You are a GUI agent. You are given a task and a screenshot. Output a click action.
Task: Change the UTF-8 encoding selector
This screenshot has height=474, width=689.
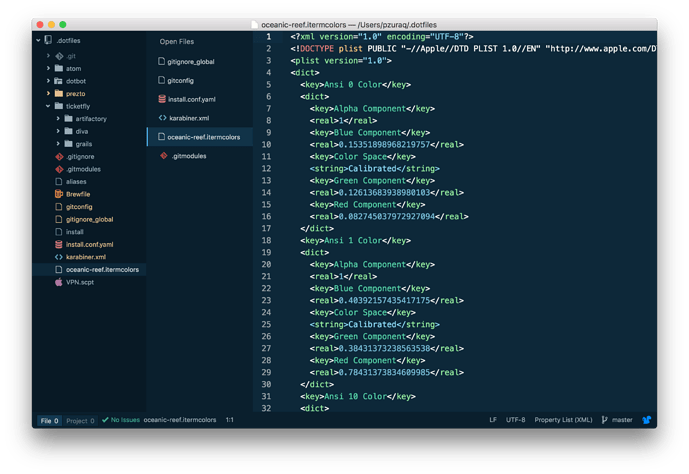tap(515, 420)
